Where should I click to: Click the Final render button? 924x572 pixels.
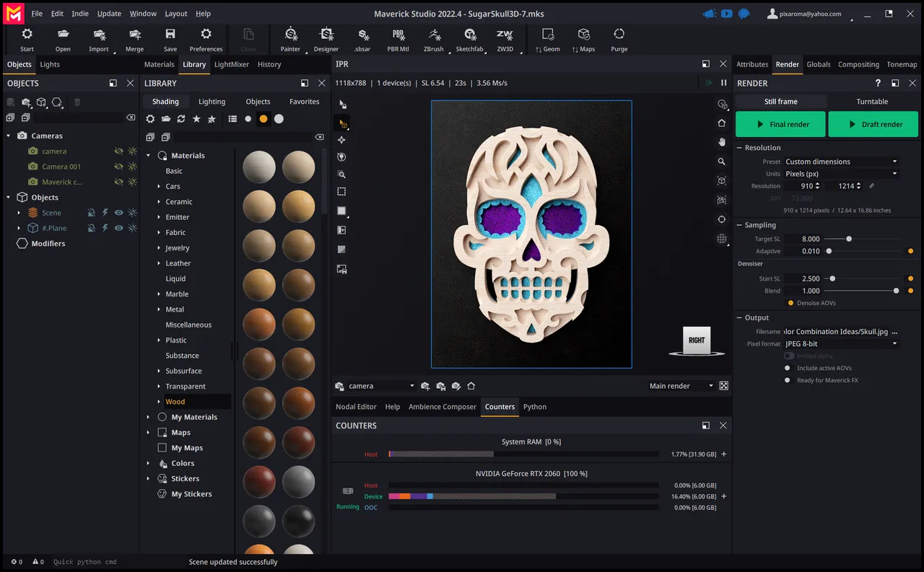pyautogui.click(x=780, y=124)
